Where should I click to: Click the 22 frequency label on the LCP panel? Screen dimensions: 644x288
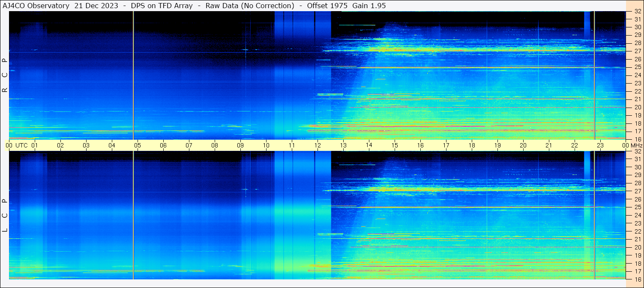coord(638,231)
